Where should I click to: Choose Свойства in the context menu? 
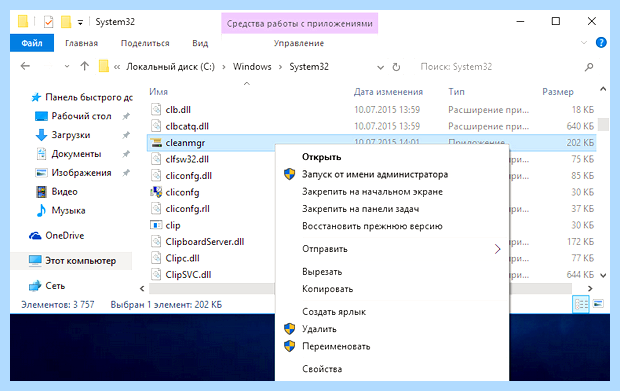click(x=391, y=369)
